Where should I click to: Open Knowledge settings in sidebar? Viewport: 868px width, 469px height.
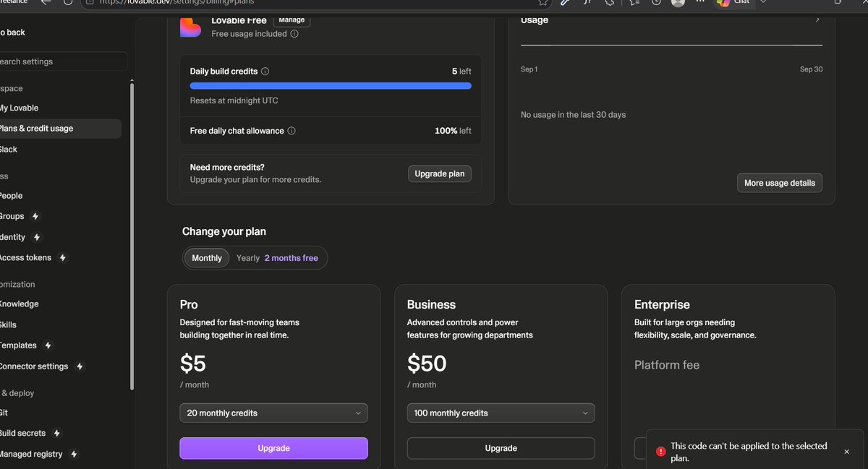20,304
